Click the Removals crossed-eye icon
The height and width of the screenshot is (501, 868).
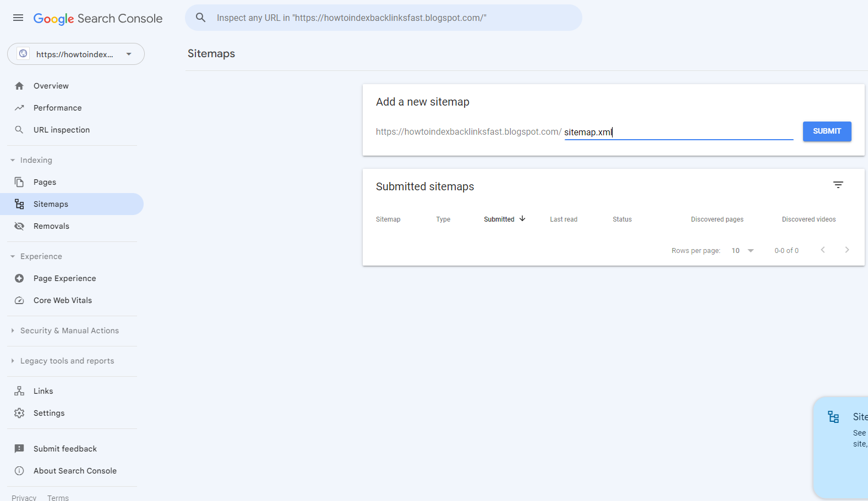coord(19,226)
